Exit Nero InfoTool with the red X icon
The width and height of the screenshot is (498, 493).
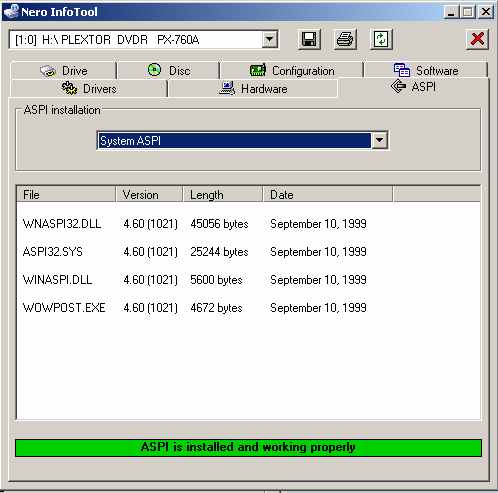click(x=477, y=39)
